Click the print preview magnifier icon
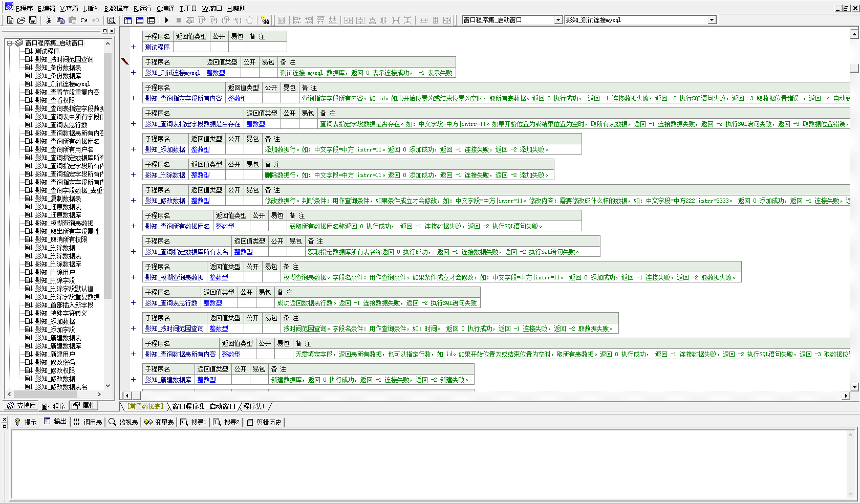 pos(111,20)
